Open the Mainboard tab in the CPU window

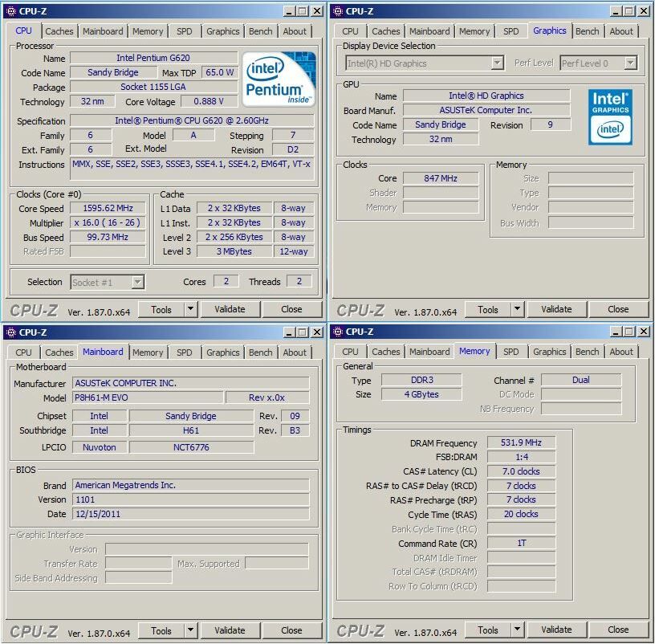click(103, 31)
